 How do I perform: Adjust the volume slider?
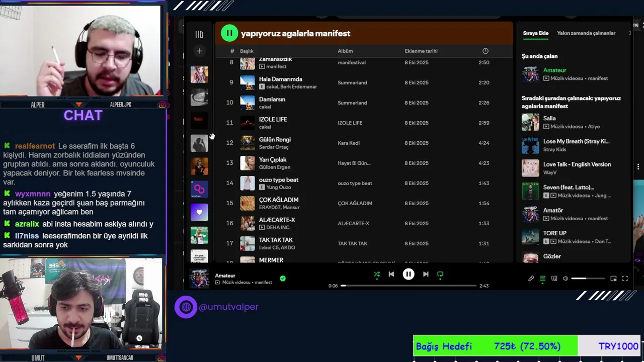[x=588, y=279]
